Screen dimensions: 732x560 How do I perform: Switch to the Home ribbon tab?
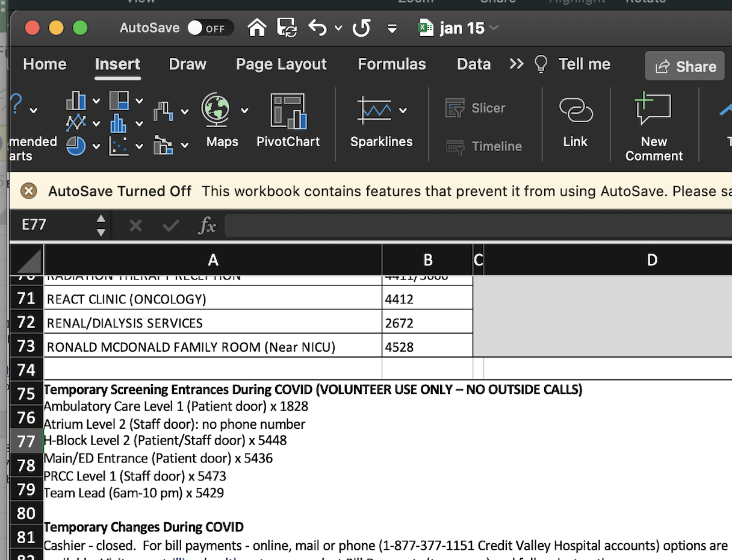pos(45,64)
